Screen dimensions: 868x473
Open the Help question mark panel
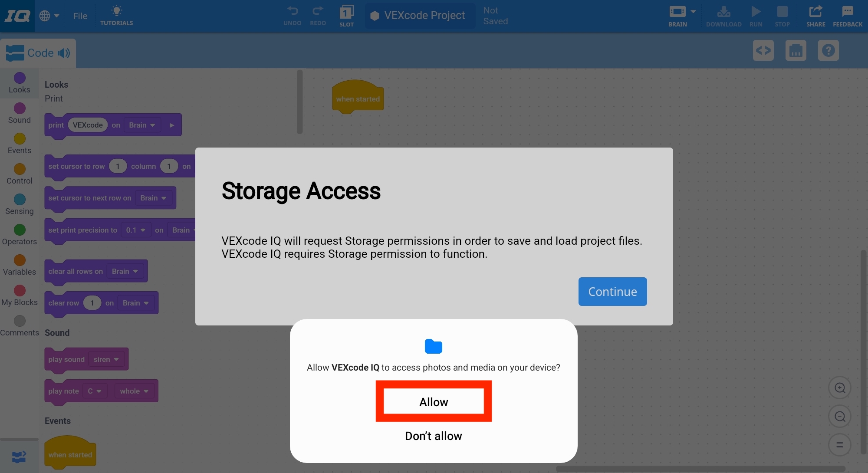tap(828, 50)
